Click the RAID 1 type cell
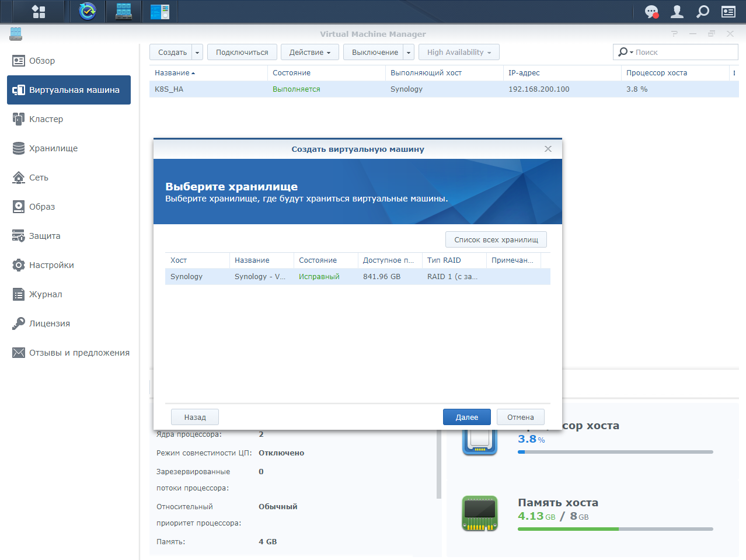This screenshot has height=560, width=746. [x=452, y=277]
